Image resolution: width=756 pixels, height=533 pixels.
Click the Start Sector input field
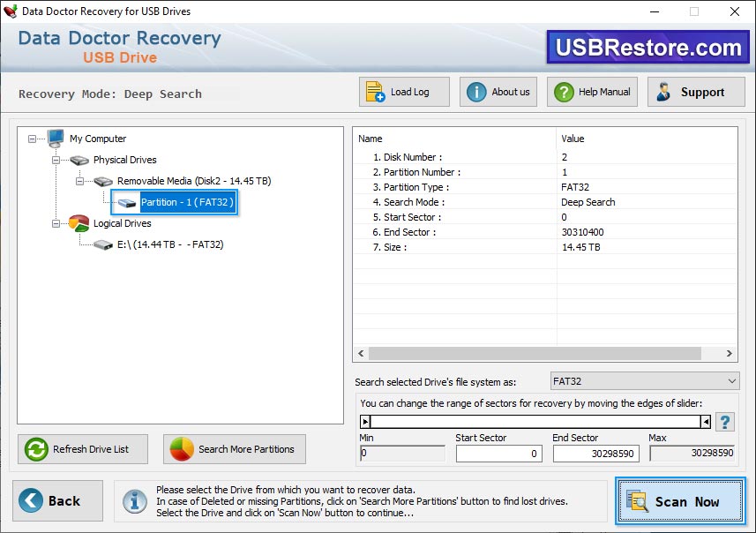499,454
